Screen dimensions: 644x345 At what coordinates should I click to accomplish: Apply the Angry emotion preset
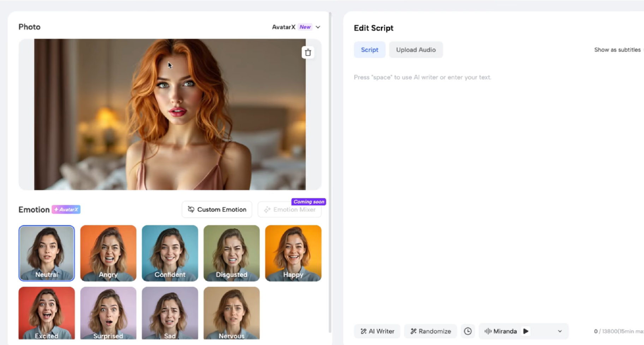(x=108, y=253)
